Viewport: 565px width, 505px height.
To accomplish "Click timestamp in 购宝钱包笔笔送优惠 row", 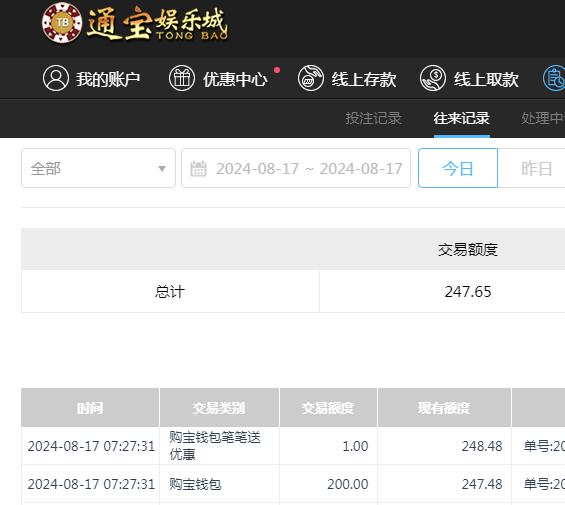I will pyautogui.click(x=91, y=446).
